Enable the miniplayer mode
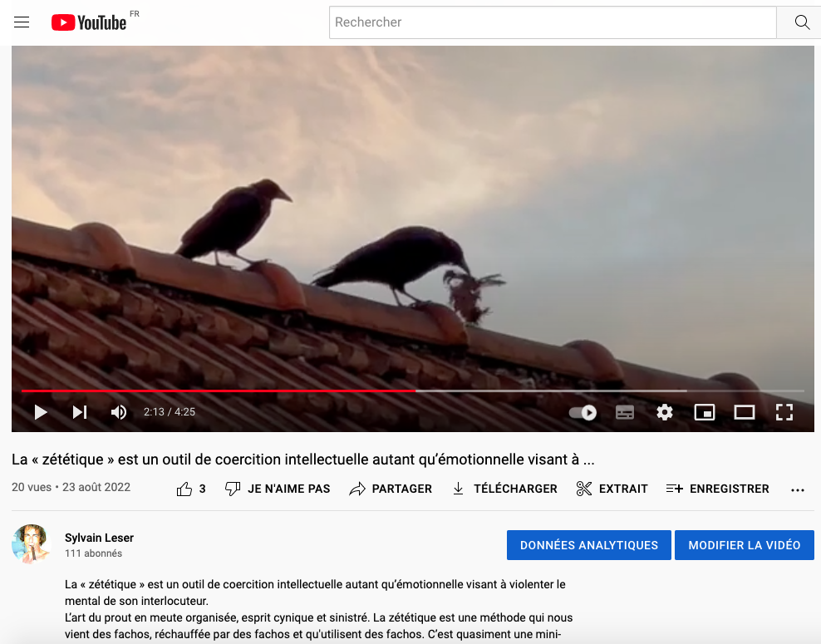 705,412
